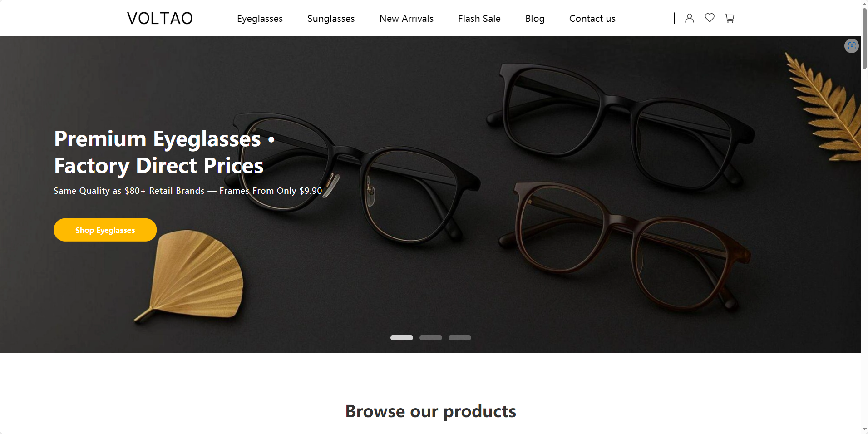Click the Browse our products heading
868x434 pixels.
(430, 411)
